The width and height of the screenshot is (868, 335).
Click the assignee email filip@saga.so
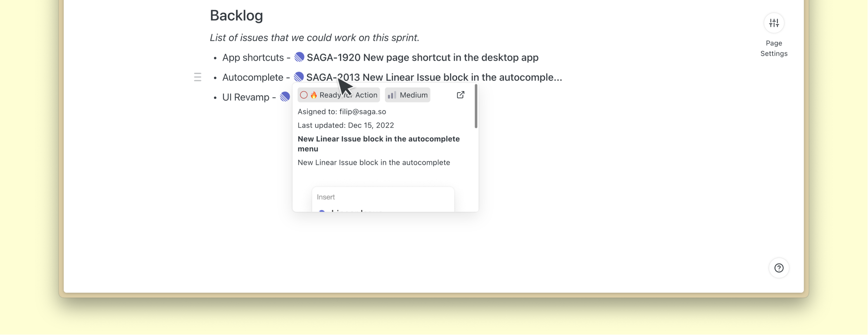point(362,112)
